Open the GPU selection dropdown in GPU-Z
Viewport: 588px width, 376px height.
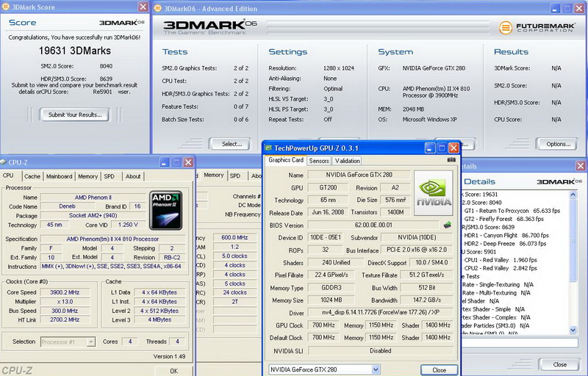(324, 369)
